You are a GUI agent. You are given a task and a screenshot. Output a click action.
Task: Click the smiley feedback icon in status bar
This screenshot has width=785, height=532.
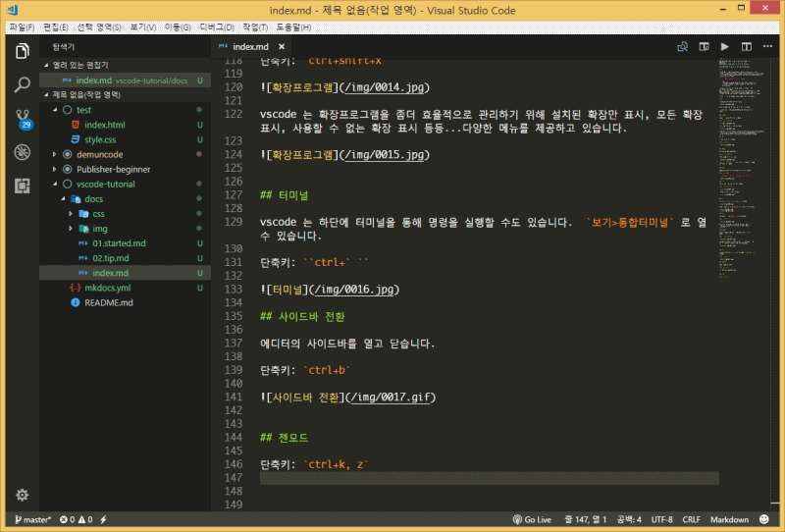[x=764, y=519]
